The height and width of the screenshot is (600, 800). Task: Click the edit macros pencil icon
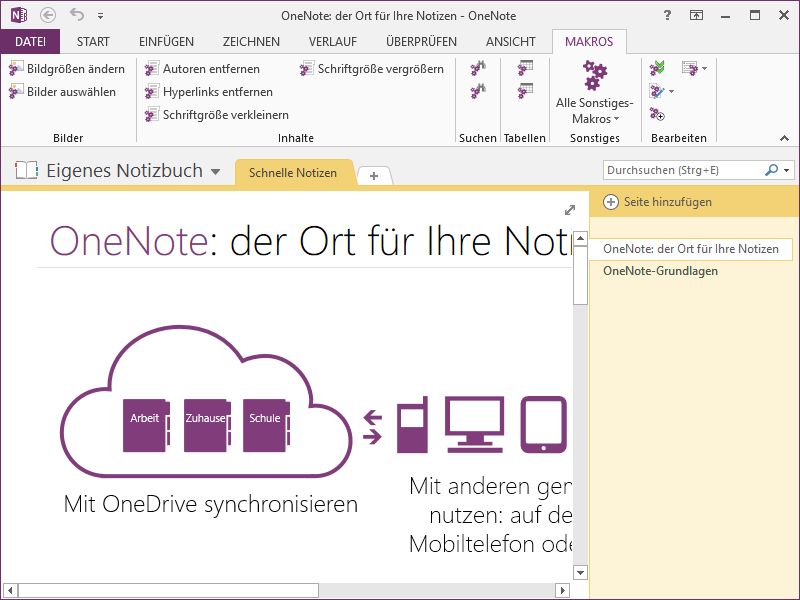click(x=656, y=91)
